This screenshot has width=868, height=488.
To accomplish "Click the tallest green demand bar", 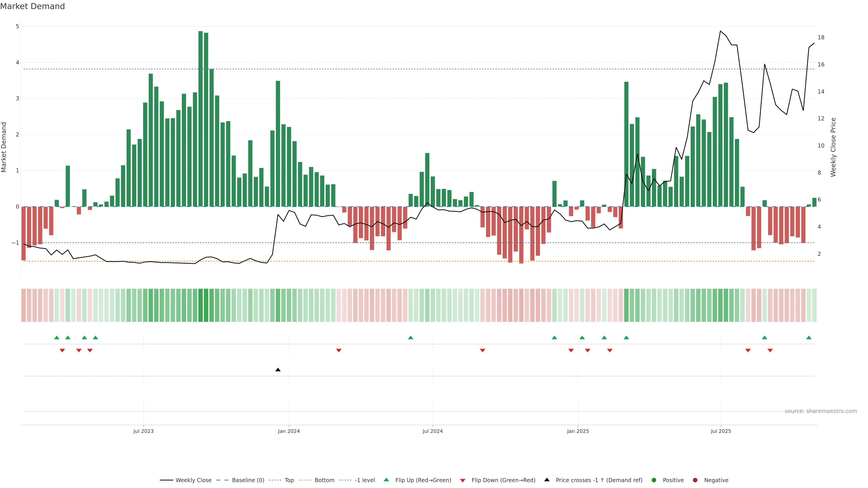I will click(200, 118).
